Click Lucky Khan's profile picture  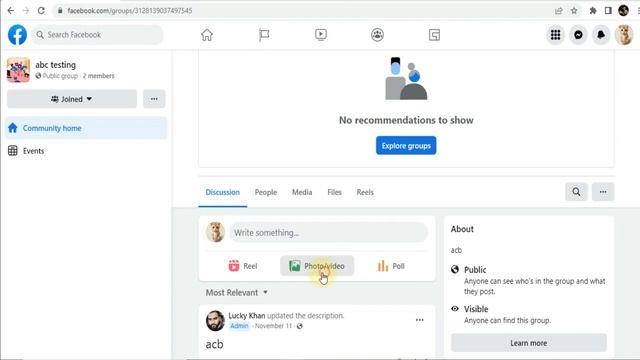pyautogui.click(x=215, y=320)
